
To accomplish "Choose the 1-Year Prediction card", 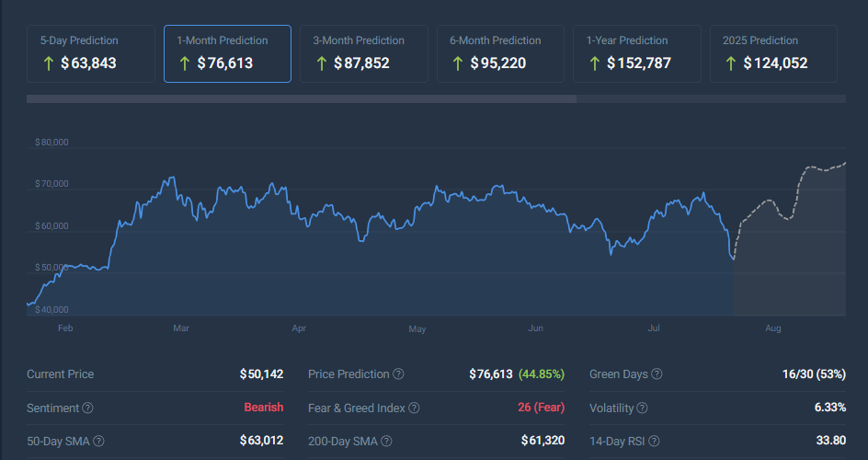I will coord(637,53).
